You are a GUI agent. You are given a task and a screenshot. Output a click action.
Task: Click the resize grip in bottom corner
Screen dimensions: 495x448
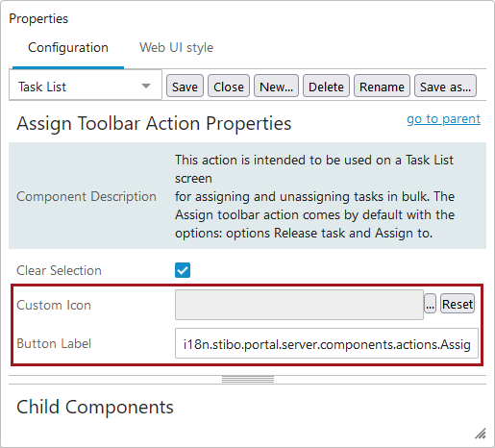(x=481, y=434)
